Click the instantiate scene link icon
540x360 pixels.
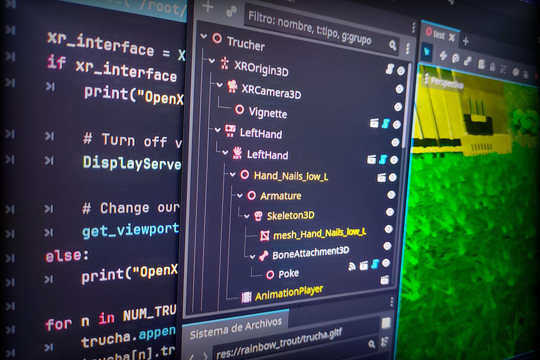(231, 11)
